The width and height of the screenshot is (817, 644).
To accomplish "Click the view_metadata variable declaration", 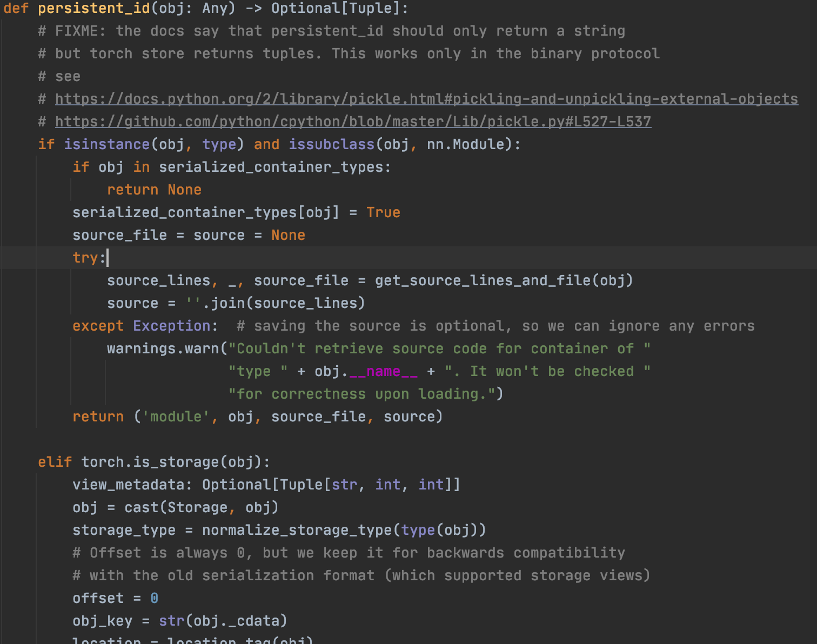I will (128, 485).
